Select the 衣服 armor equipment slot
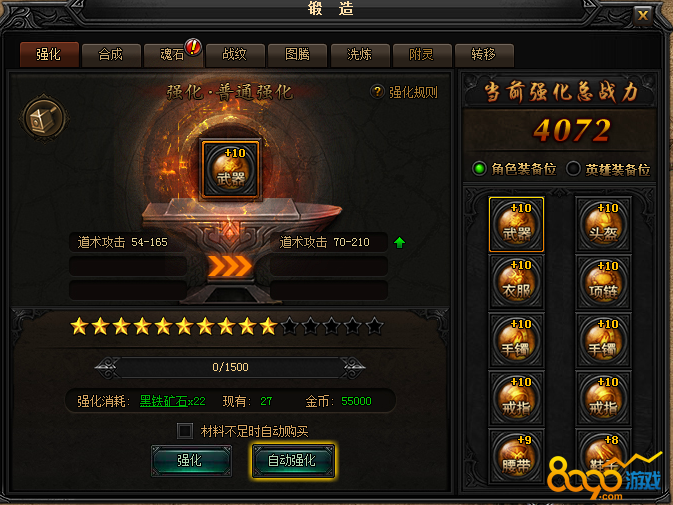This screenshot has height=505, width=673. [516, 282]
